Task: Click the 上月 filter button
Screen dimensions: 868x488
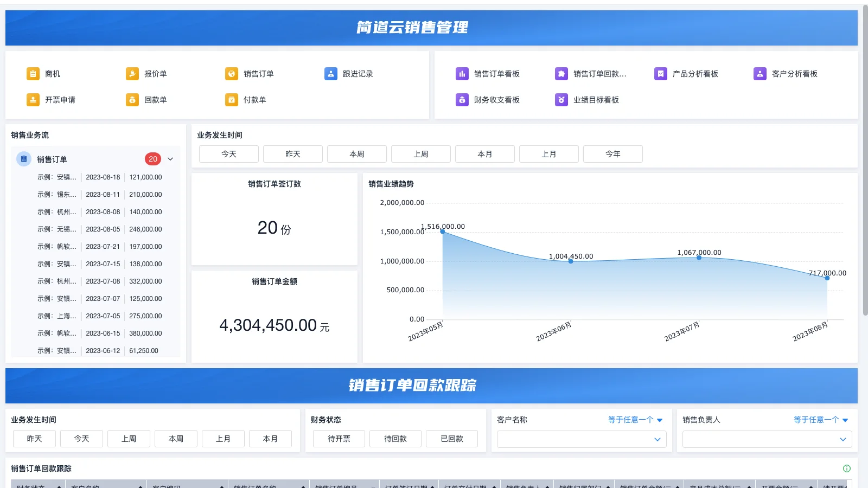Action: click(x=549, y=153)
